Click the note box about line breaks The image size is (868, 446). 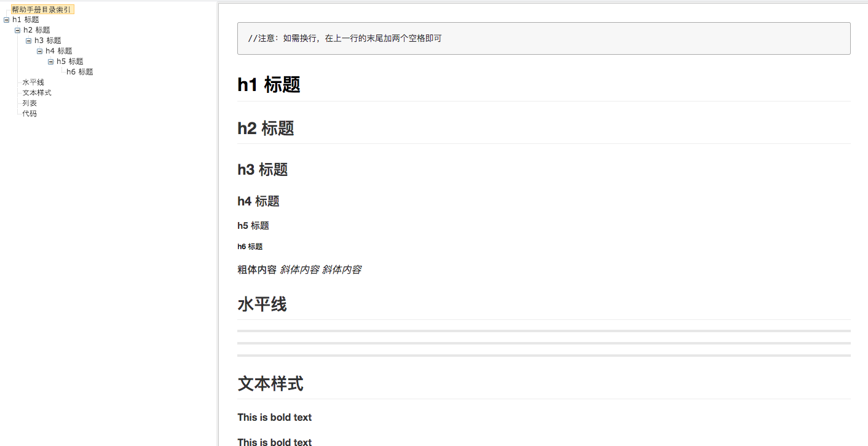[x=543, y=38]
